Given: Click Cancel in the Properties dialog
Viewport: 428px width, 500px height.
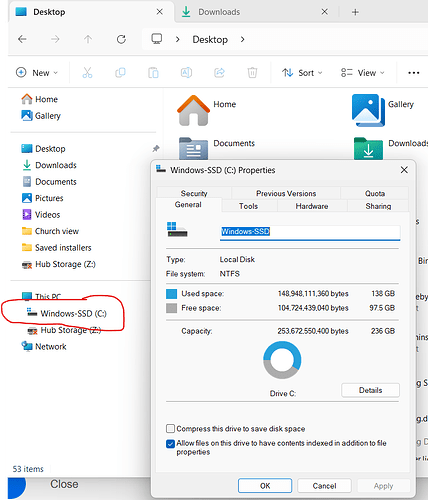Looking at the screenshot, I should (324, 486).
